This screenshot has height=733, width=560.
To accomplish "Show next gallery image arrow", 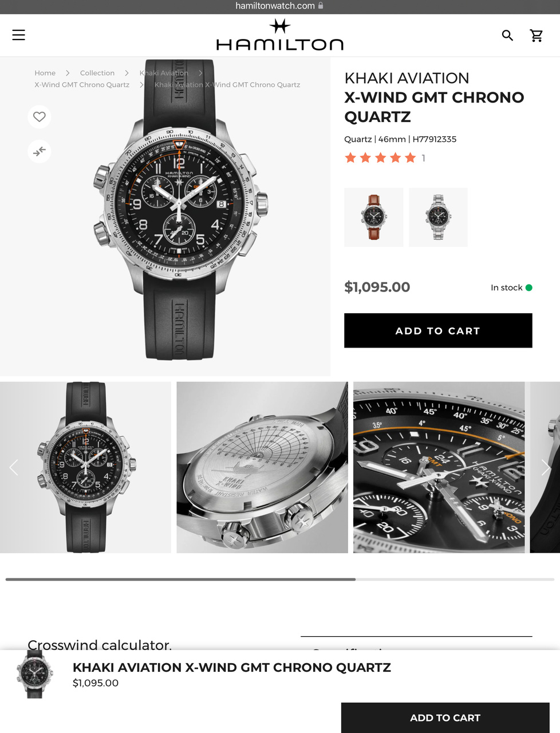I will (x=546, y=467).
